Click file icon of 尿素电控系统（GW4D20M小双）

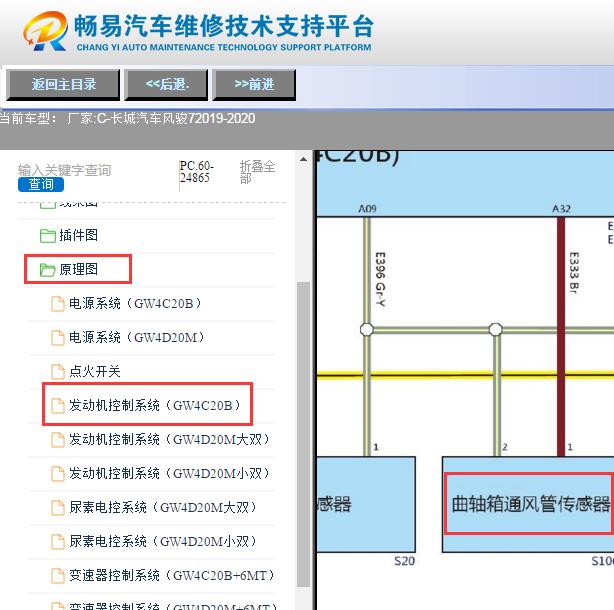tap(58, 542)
